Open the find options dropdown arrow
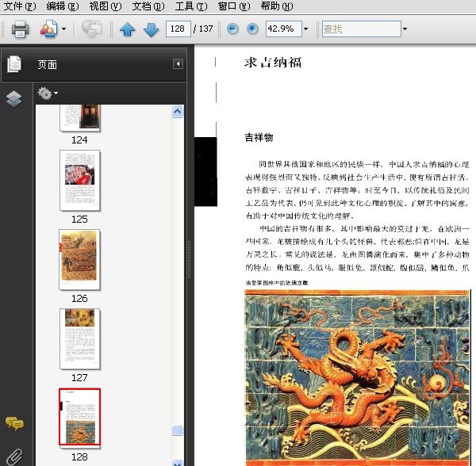This screenshot has height=466, width=476. click(405, 29)
